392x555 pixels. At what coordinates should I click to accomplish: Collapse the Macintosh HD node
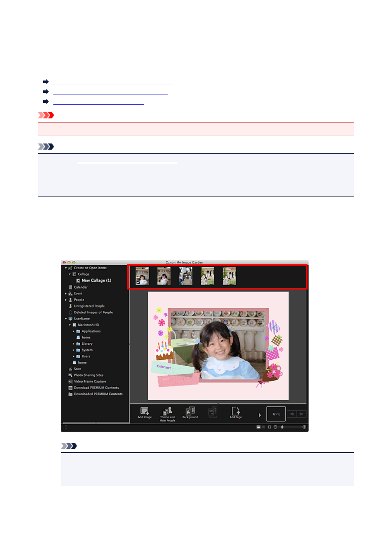(69, 325)
